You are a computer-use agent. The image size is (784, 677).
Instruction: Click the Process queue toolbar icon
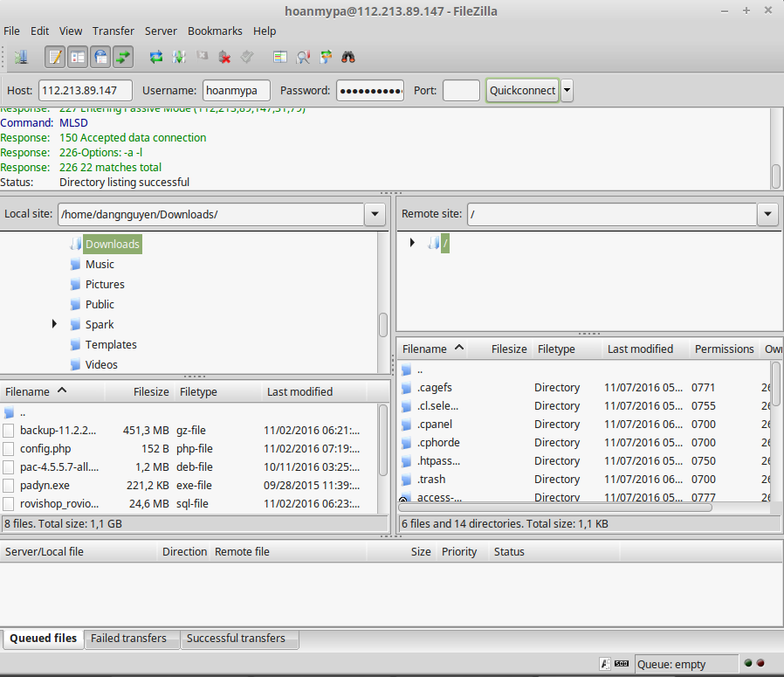179,57
